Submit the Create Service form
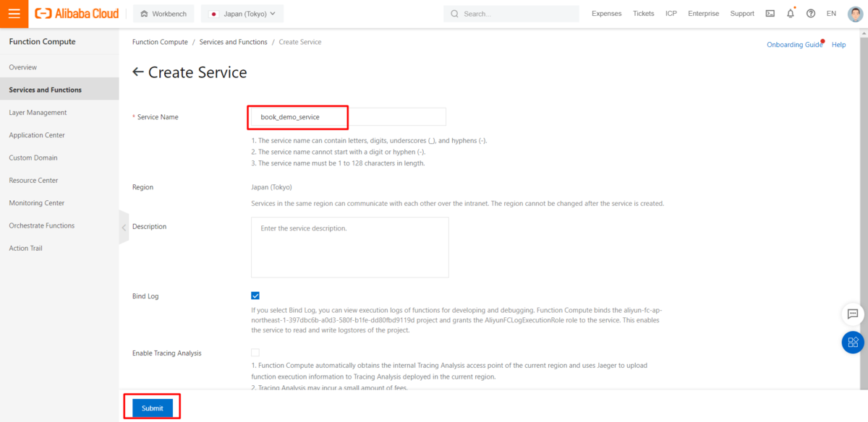 pos(153,408)
